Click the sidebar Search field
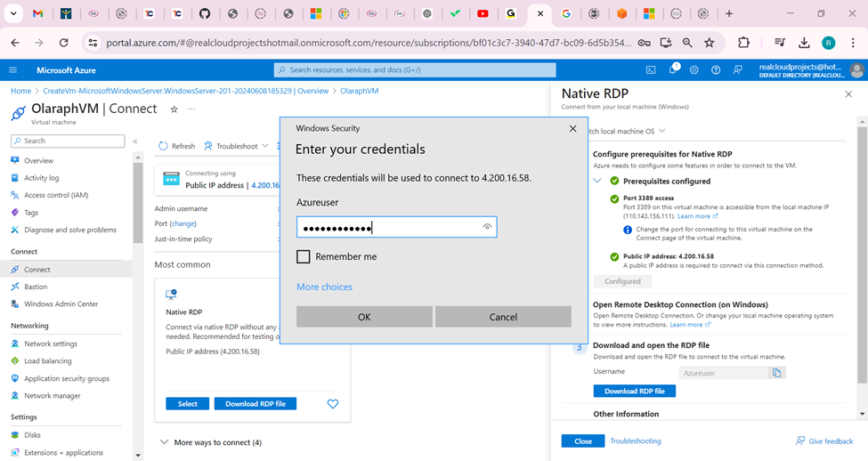The image size is (868, 461). tap(68, 142)
